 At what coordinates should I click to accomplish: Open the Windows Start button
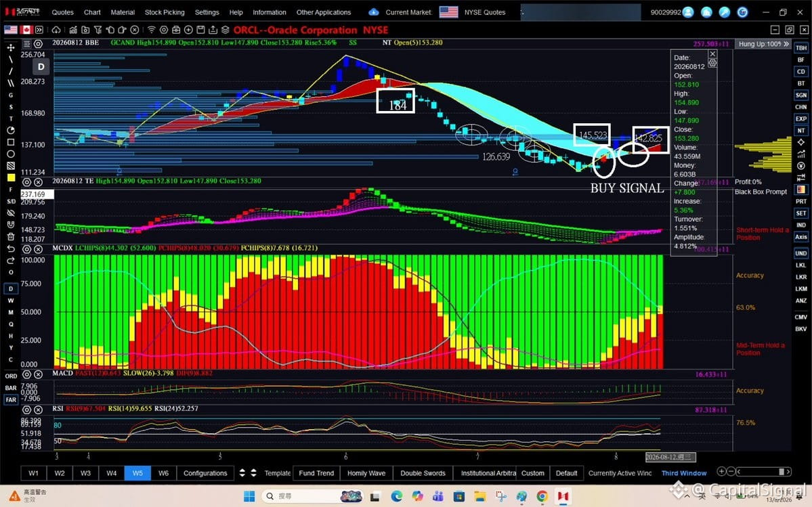pyautogui.click(x=249, y=496)
